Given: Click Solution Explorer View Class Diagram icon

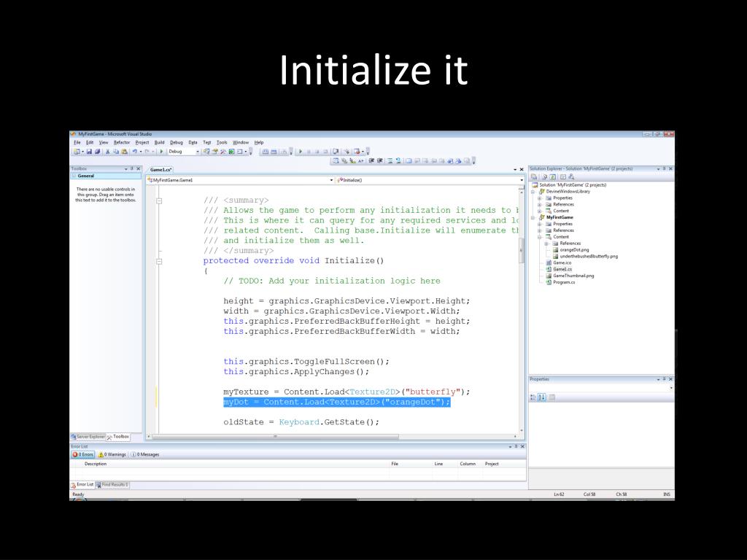Looking at the screenshot, I should [x=571, y=176].
